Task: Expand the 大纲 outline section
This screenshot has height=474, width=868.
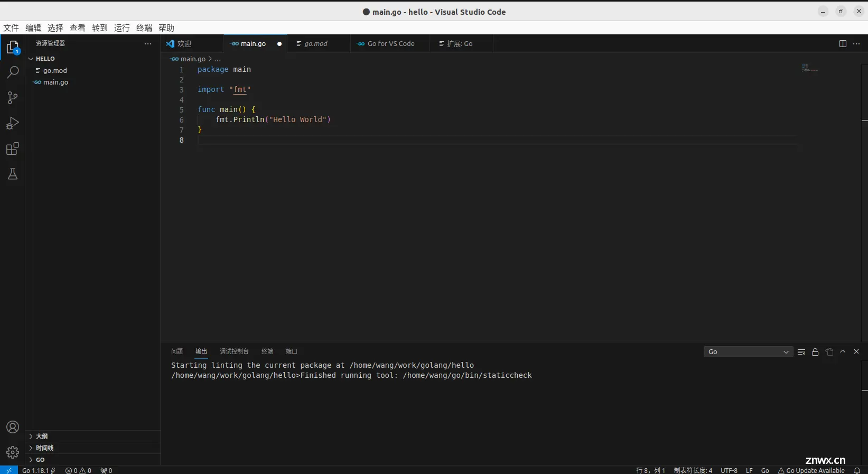Action: tap(92, 436)
